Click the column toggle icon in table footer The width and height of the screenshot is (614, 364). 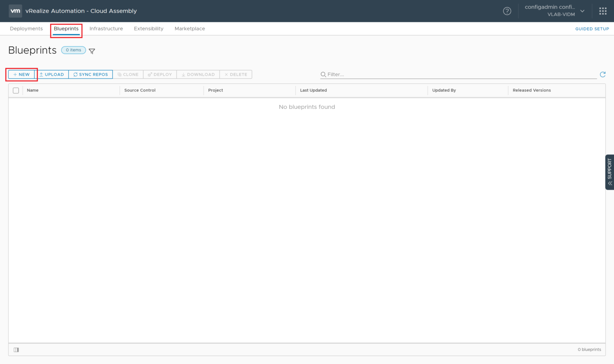click(x=16, y=350)
